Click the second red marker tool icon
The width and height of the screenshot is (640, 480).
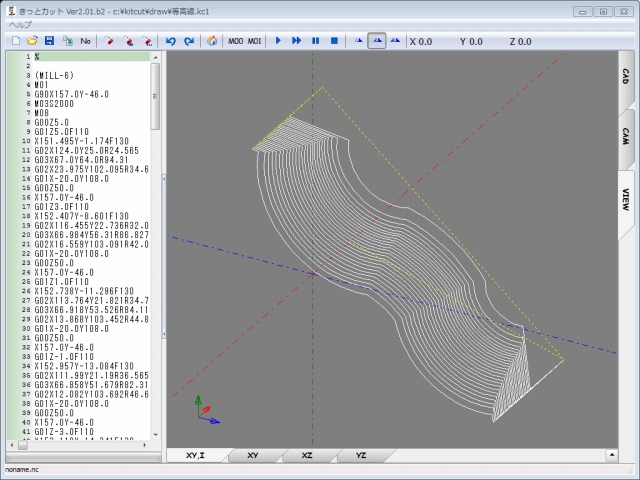[128, 41]
